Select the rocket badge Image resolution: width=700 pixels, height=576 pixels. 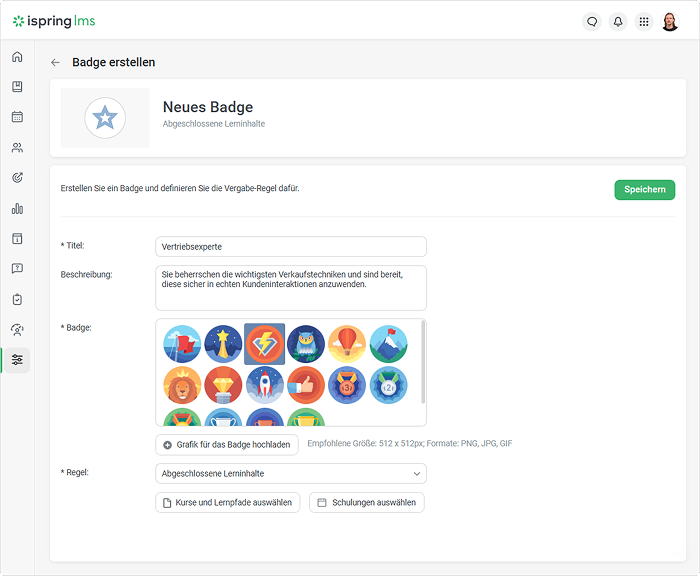(x=264, y=385)
